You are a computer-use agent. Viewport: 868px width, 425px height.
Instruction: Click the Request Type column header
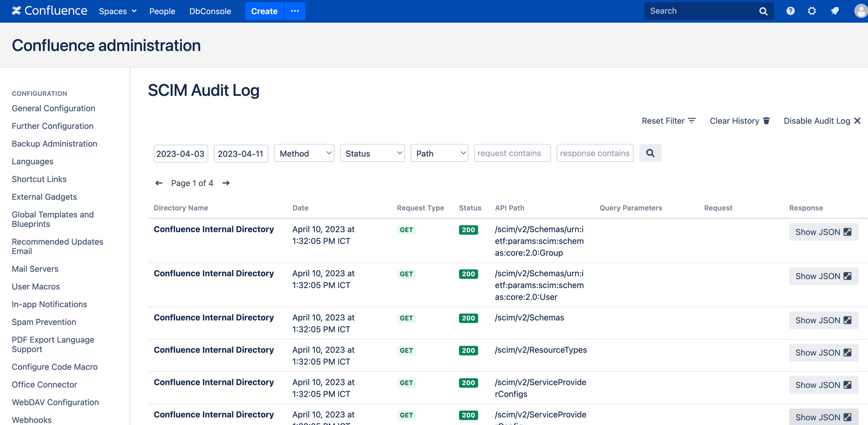coord(420,208)
